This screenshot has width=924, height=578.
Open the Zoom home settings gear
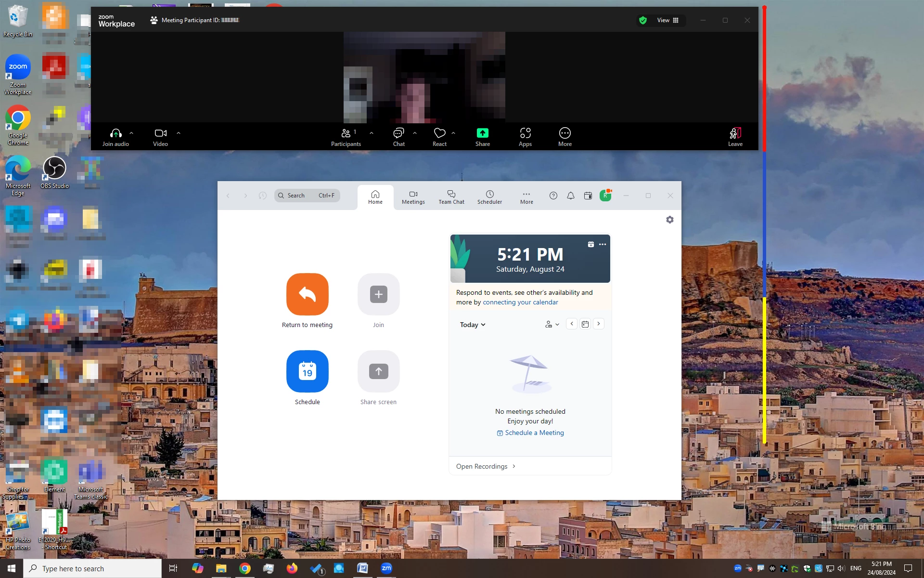tap(669, 220)
